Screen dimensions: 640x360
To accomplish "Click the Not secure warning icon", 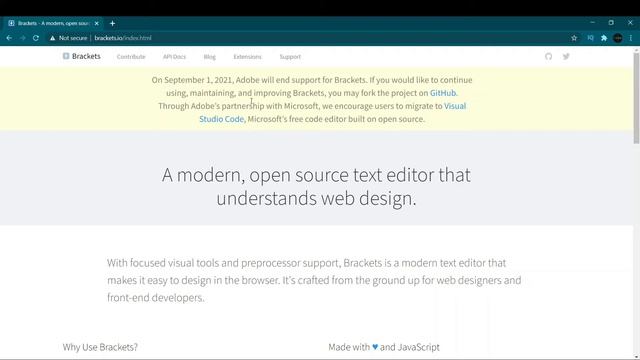I will [x=52, y=38].
